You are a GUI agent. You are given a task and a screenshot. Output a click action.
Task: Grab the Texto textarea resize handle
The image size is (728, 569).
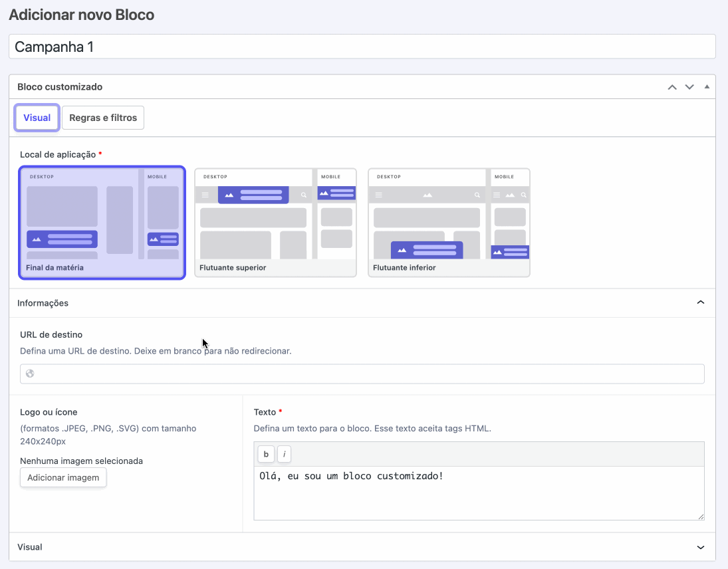[701, 516]
